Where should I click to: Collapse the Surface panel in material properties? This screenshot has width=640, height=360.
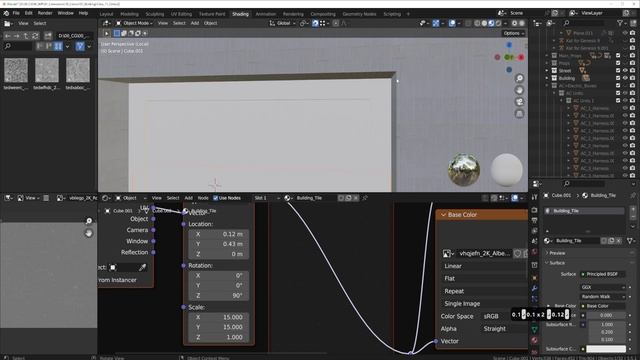556,263
